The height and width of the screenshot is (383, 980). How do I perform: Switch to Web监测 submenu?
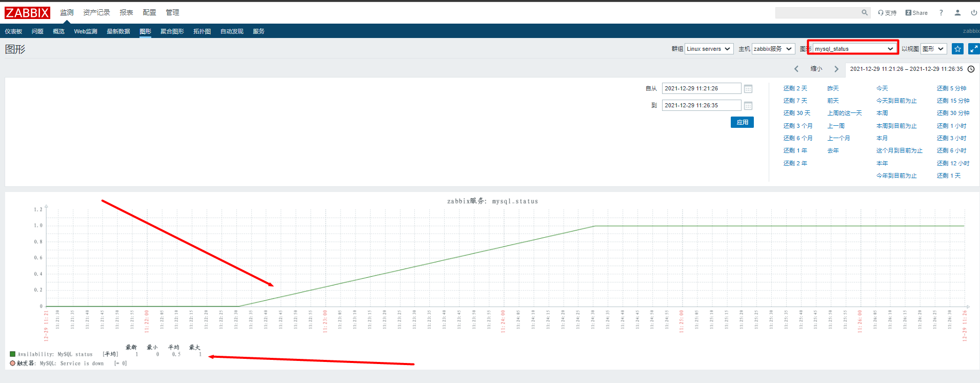click(86, 31)
